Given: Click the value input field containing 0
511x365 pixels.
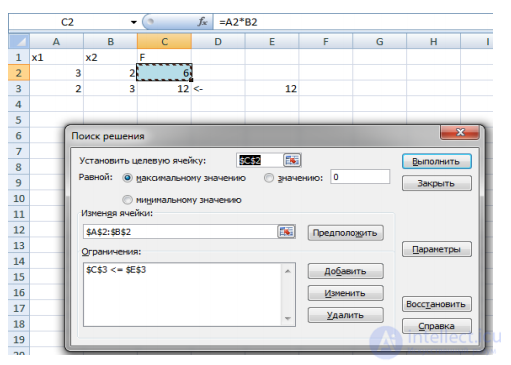Looking at the screenshot, I should tap(360, 177).
